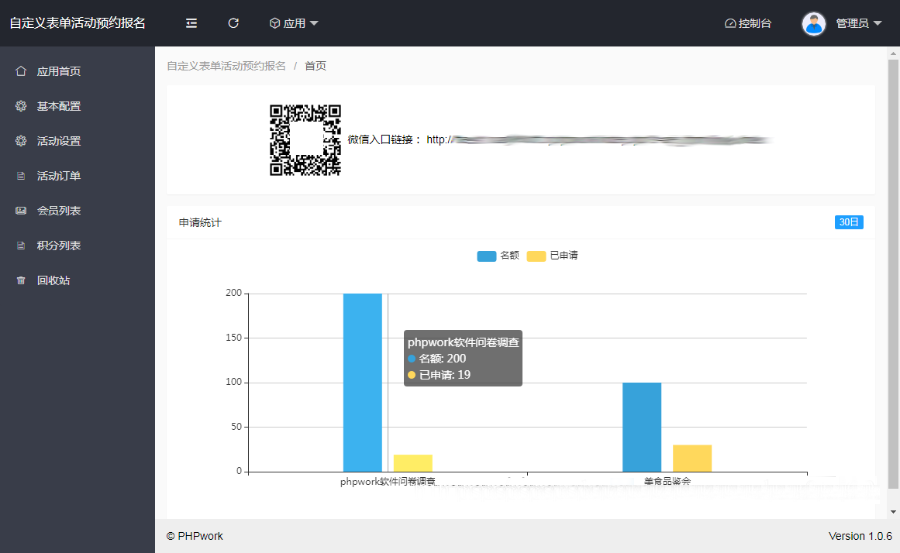Click the blue 200 bar for phpwork软件问卷调查

362,382
